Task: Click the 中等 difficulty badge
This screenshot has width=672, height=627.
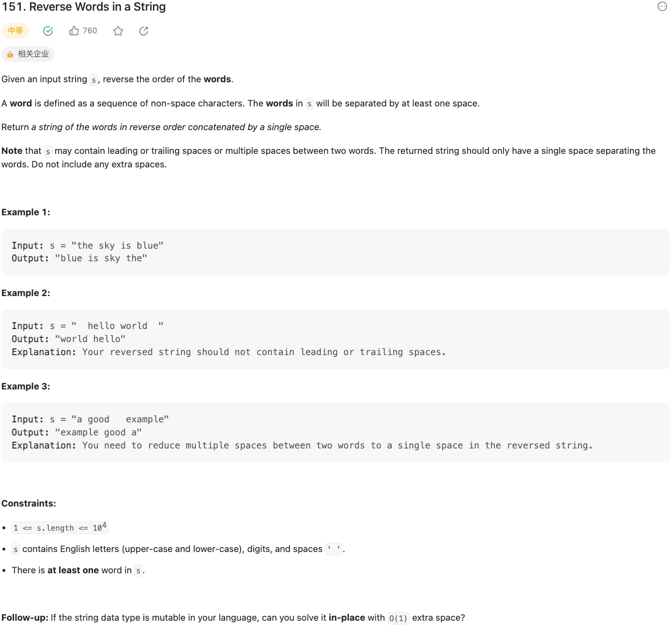Action: click(15, 31)
